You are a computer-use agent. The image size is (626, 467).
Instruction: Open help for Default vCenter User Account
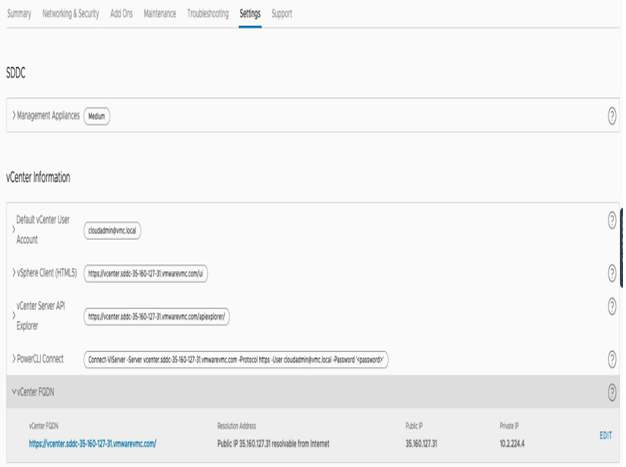pyautogui.click(x=612, y=220)
